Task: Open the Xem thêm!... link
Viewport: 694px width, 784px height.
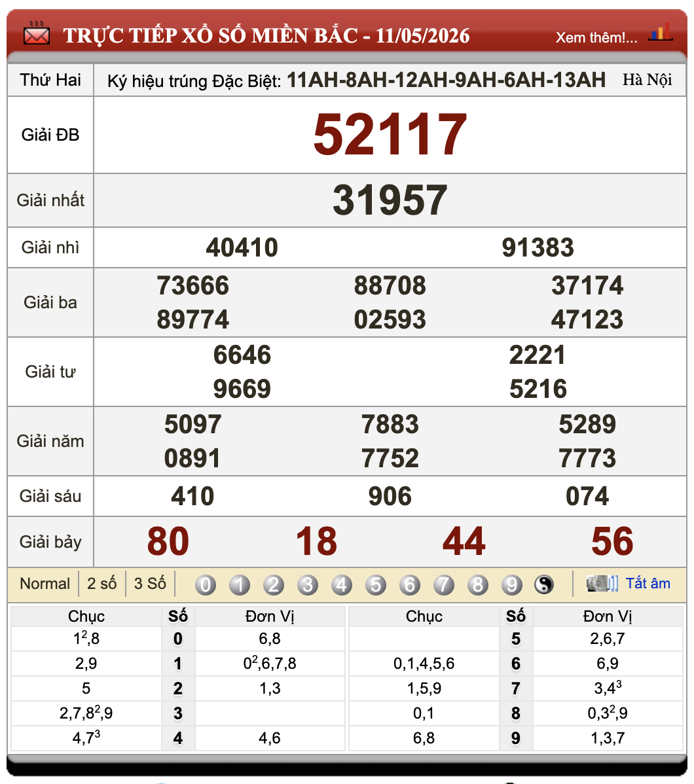Action: (x=596, y=37)
